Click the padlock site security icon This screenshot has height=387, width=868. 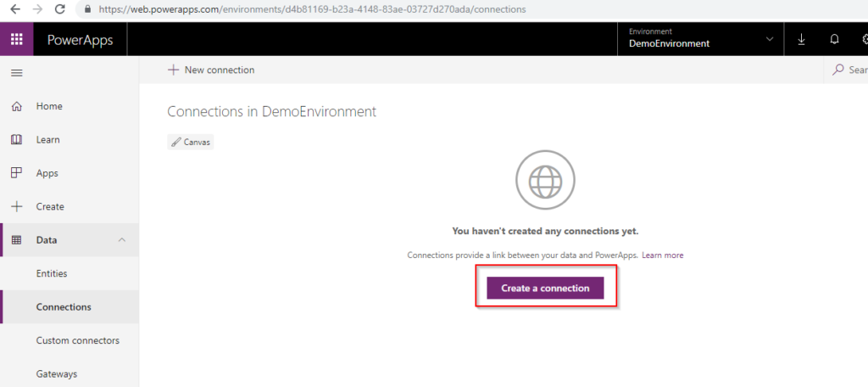coord(86,9)
